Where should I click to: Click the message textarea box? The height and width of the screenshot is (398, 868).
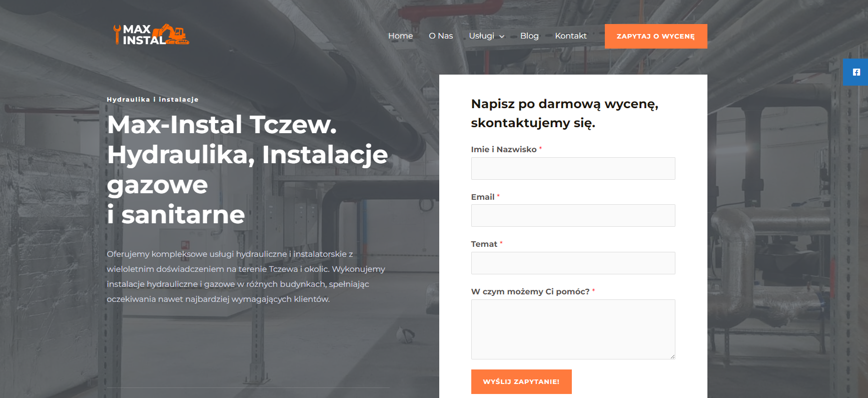(x=573, y=329)
